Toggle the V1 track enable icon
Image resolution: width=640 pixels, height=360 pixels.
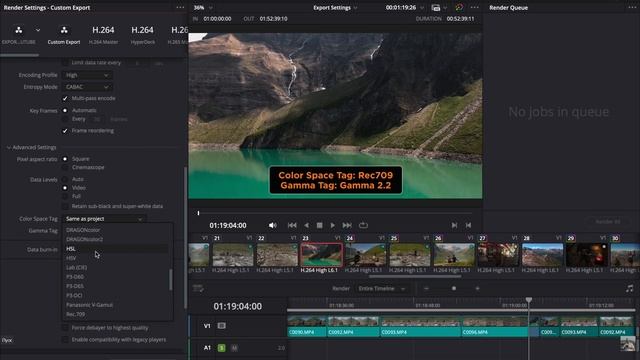pyautogui.click(x=222, y=326)
